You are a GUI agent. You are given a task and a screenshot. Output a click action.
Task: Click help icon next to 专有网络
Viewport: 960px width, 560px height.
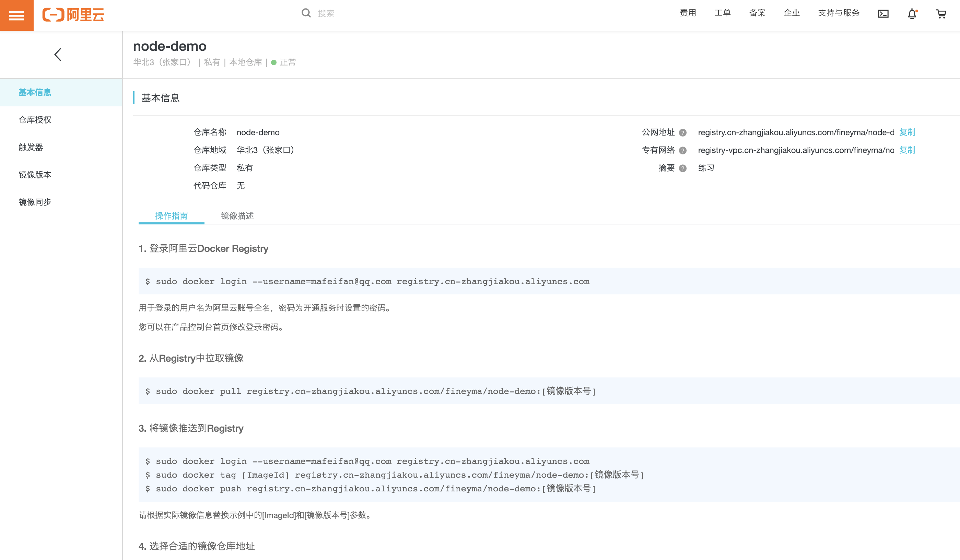tap(683, 151)
